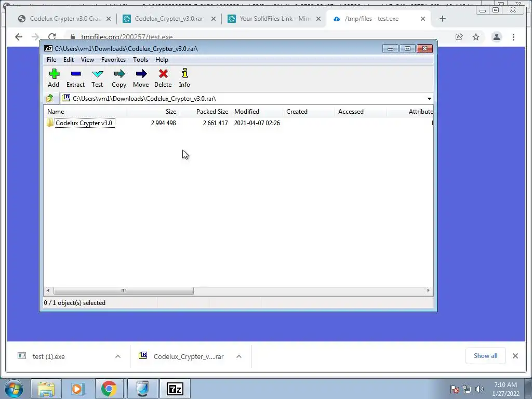This screenshot has height=399, width=532.
Task: Click the horizontal scrollbar thumb in file list
Action: coord(124,290)
